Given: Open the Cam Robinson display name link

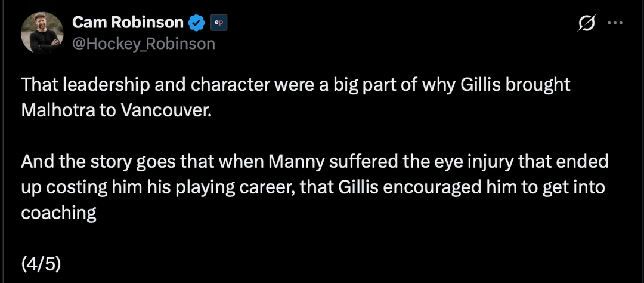Looking at the screenshot, I should 128,23.
